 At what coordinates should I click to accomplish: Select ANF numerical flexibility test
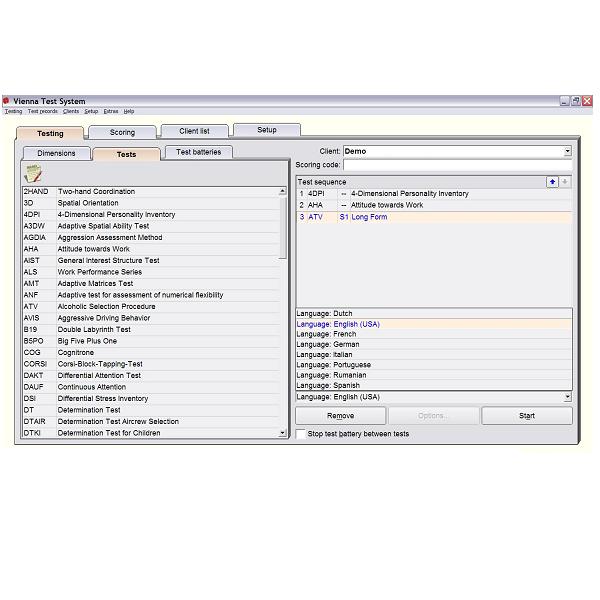coord(151,295)
